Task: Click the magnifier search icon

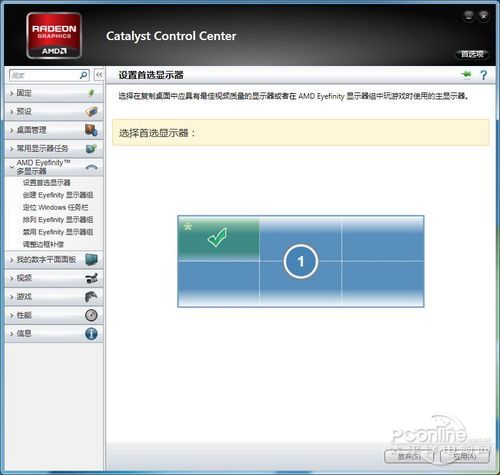Action: click(x=83, y=75)
